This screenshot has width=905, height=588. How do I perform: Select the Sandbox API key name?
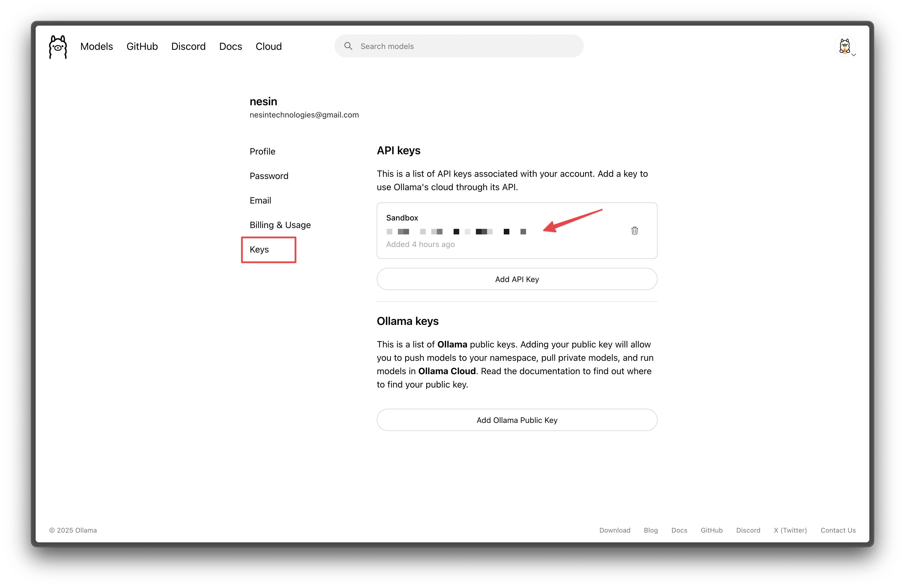tap(402, 218)
